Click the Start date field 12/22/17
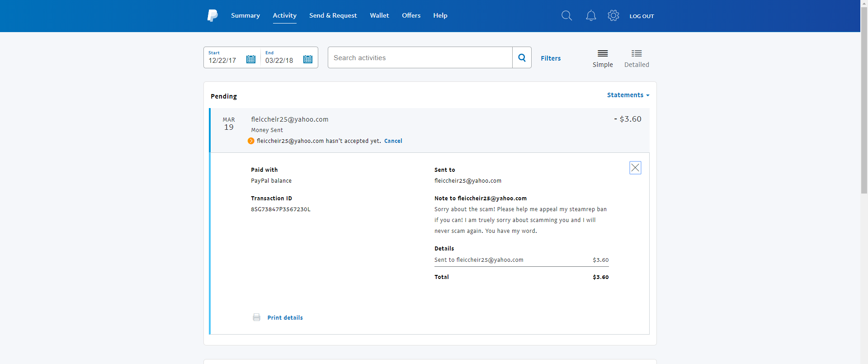This screenshot has width=868, height=364. [222, 60]
